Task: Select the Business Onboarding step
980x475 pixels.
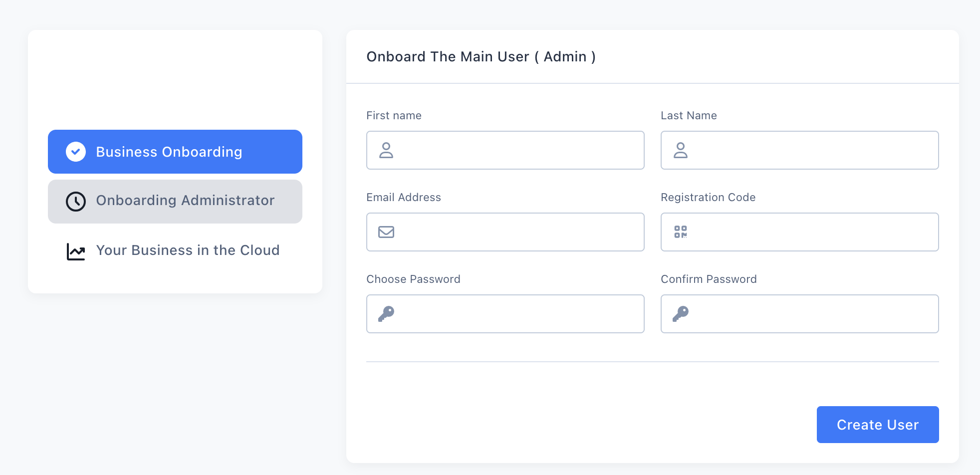Action: click(174, 151)
